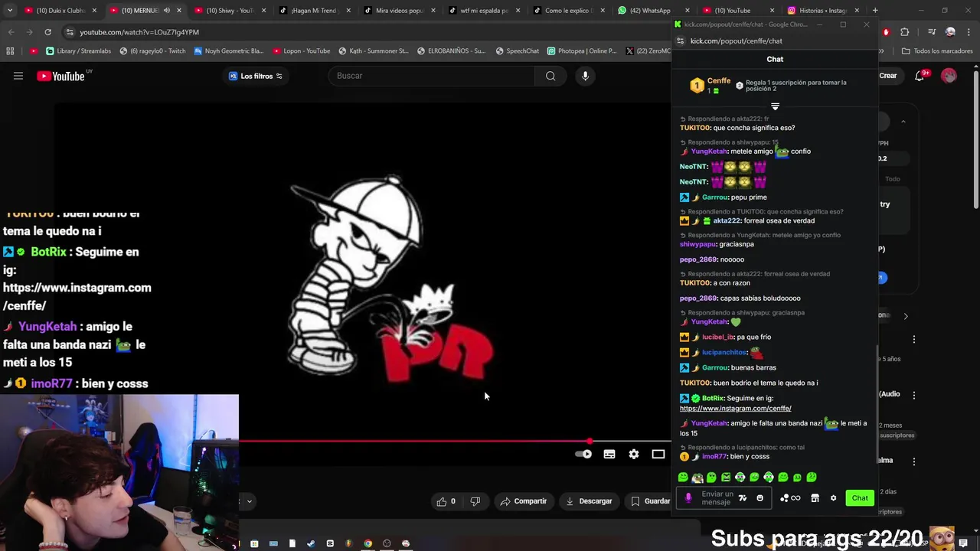Focus the Enviar un mensaje input
980x551 pixels.
(x=717, y=498)
